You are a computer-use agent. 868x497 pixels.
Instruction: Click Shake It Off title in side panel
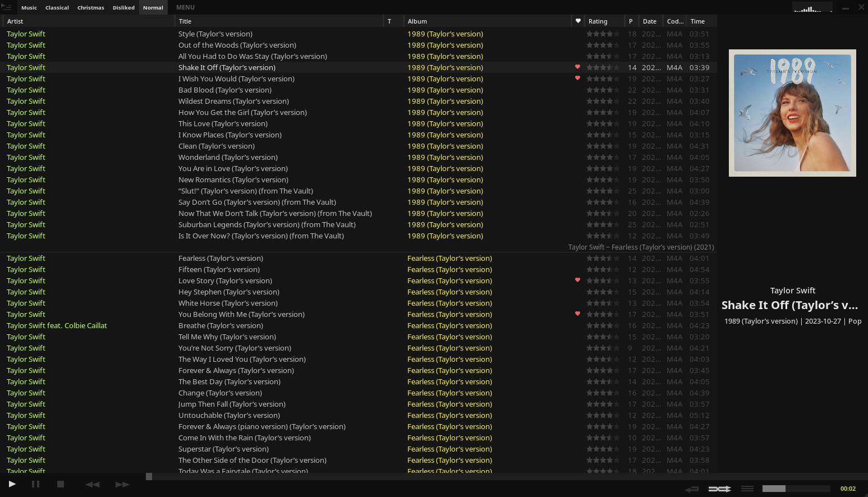(789, 305)
